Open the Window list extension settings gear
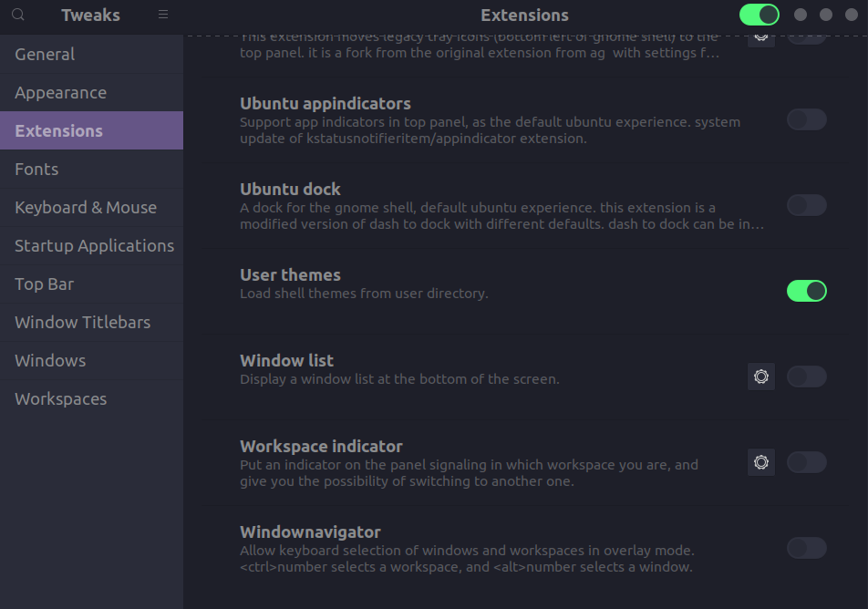Image resolution: width=868 pixels, height=609 pixels. tap(760, 376)
